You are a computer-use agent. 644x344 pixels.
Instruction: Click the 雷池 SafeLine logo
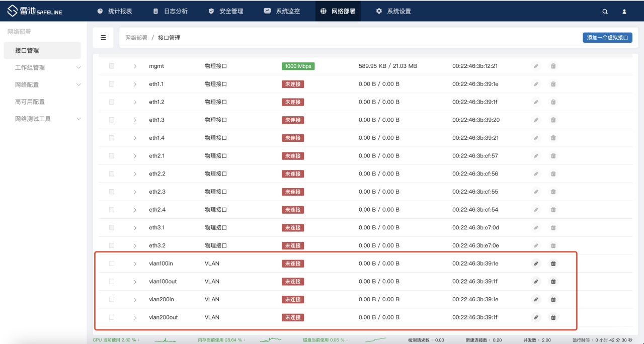point(35,11)
